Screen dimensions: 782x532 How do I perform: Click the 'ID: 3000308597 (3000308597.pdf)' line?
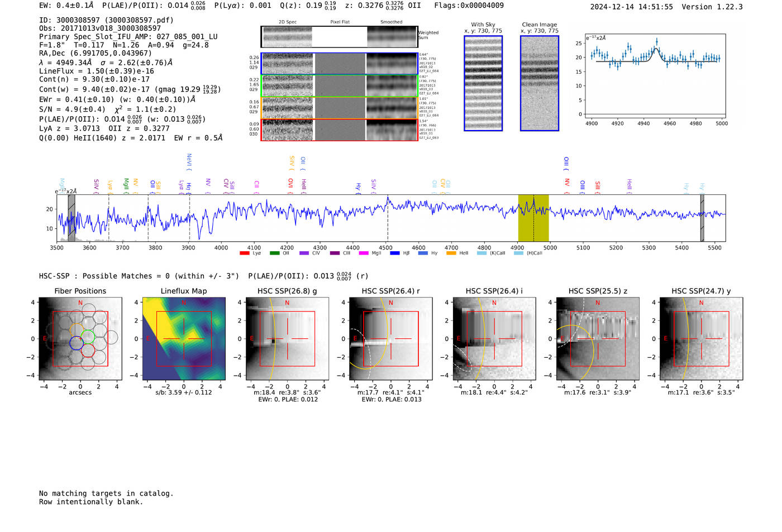click(106, 20)
